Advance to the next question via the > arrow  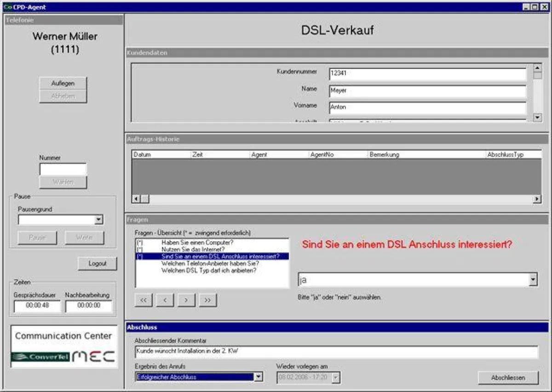[x=186, y=300]
